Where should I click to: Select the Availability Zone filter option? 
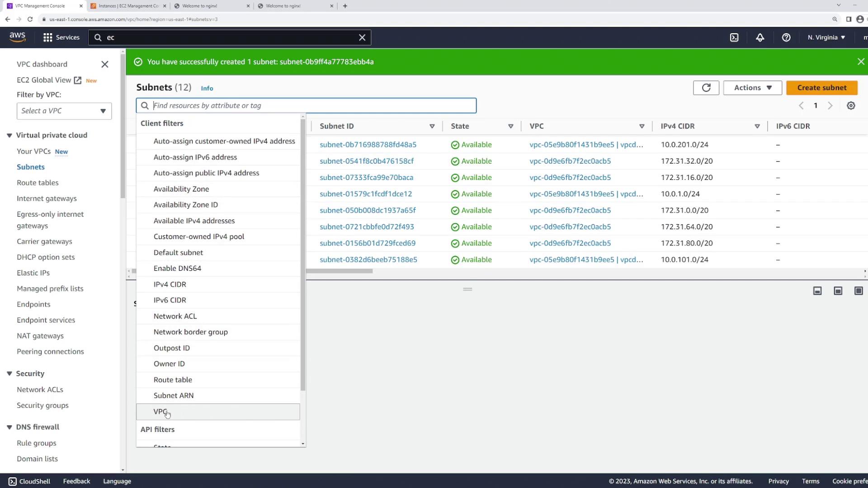(x=181, y=189)
